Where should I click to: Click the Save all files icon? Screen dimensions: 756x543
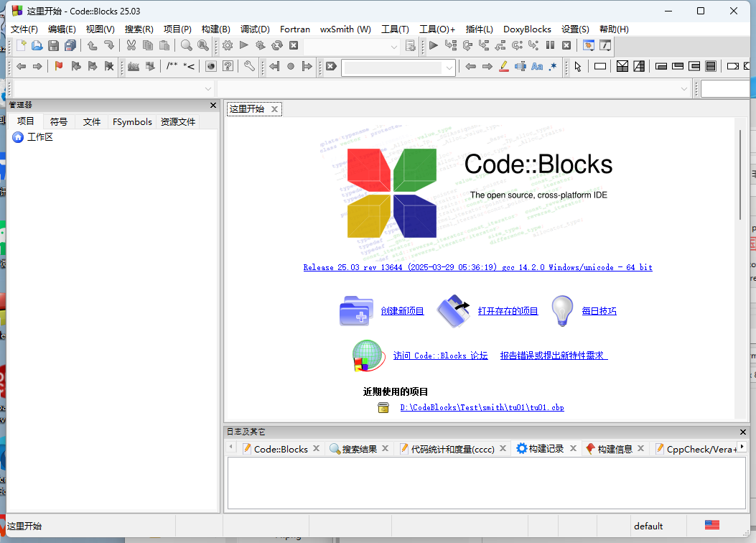[70, 46]
